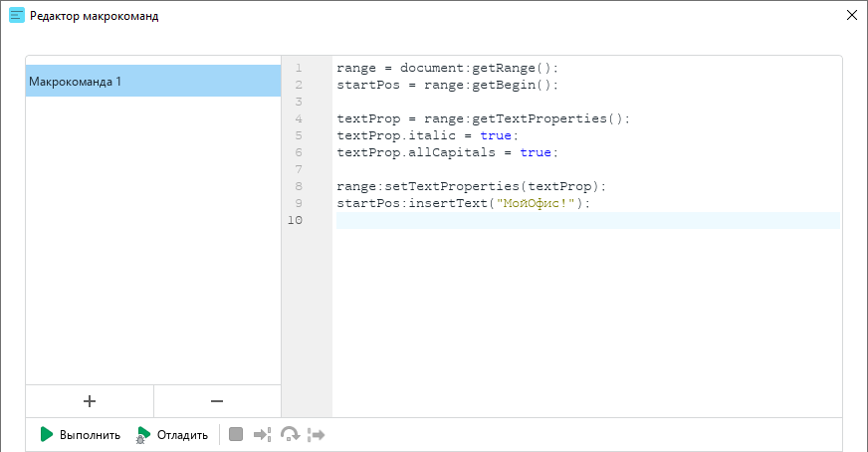Run the macro with Выполнить button
Viewport: 868px width, 452px height.
coord(81,435)
